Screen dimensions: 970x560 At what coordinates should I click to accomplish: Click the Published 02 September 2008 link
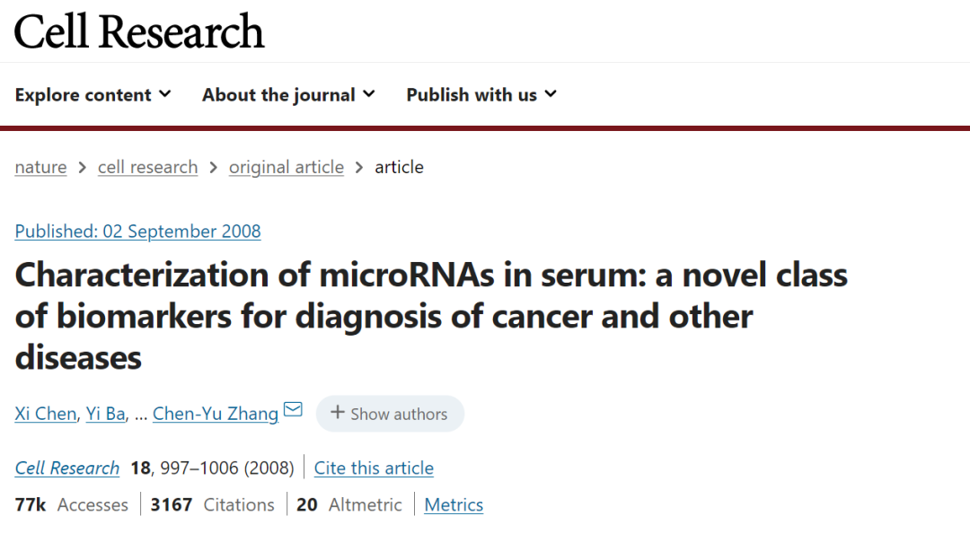tap(137, 231)
